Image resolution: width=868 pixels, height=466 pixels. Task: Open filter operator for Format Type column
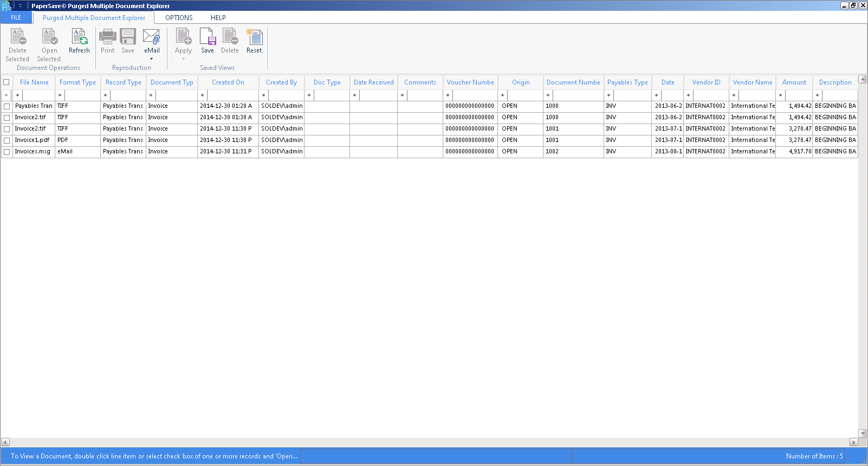tap(60, 95)
